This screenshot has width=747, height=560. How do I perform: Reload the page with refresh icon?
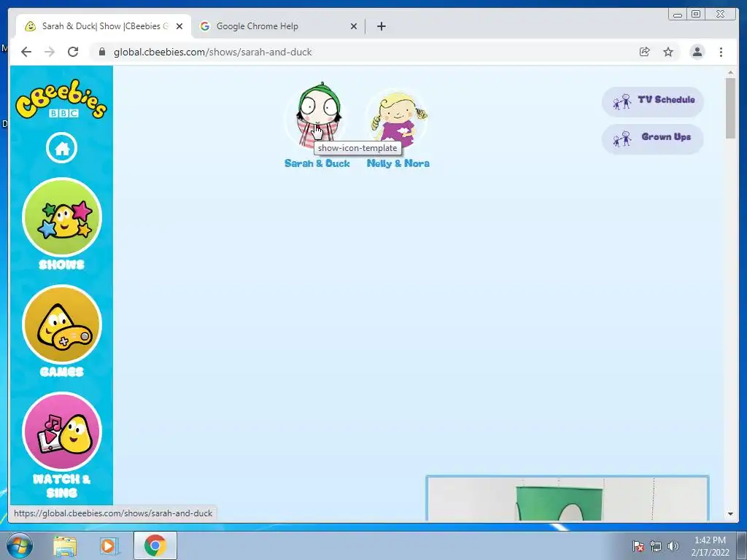73,52
